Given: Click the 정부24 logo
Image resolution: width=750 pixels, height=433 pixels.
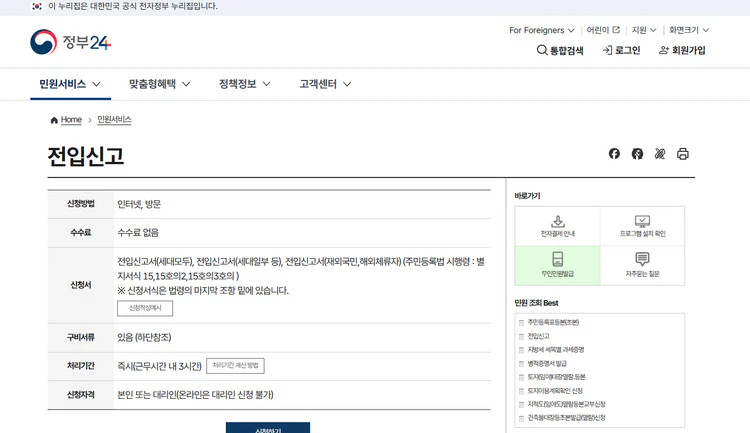Looking at the screenshot, I should (70, 43).
